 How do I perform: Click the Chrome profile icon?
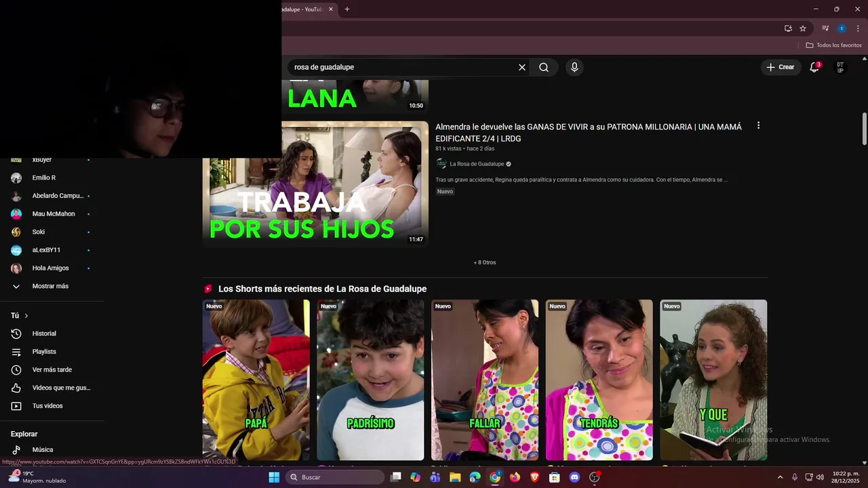842,28
